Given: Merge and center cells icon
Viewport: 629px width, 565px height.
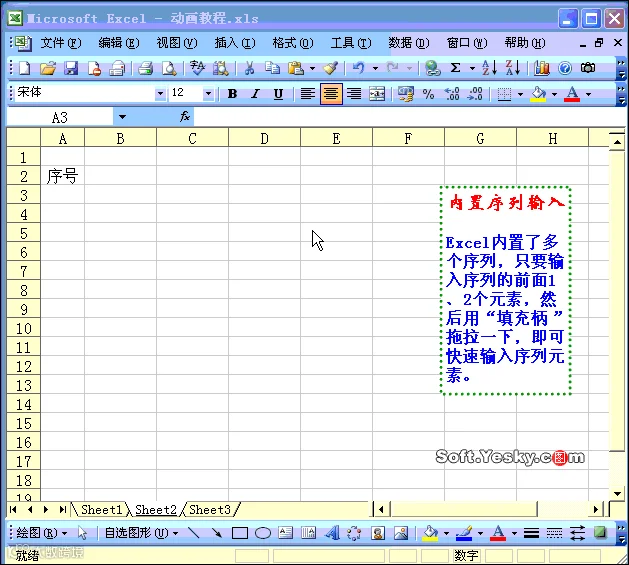Looking at the screenshot, I should tap(377, 94).
